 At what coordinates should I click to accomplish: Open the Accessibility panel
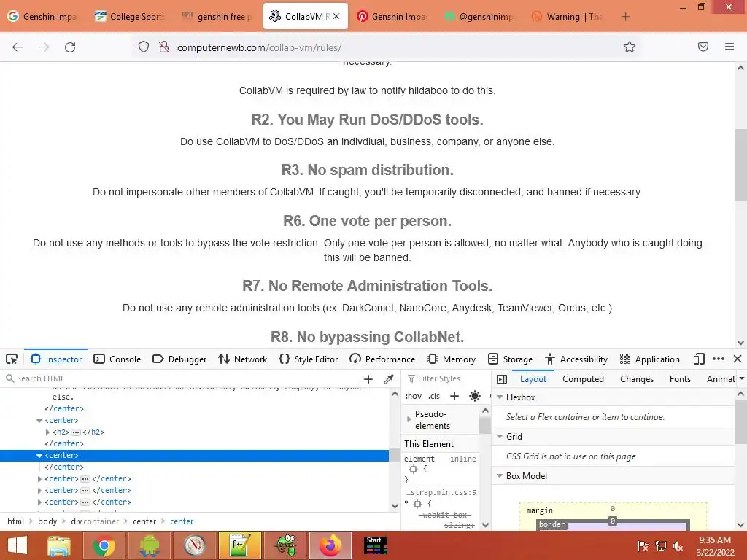point(576,359)
